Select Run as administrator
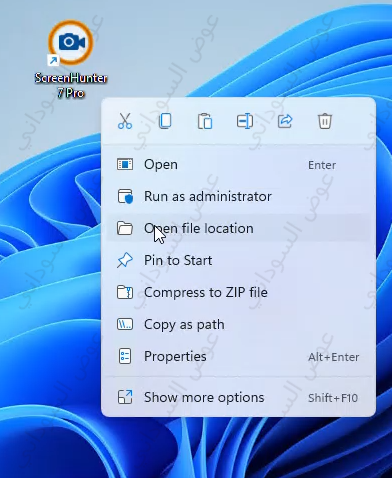Viewport: 392px width, 478px height. click(x=238, y=196)
